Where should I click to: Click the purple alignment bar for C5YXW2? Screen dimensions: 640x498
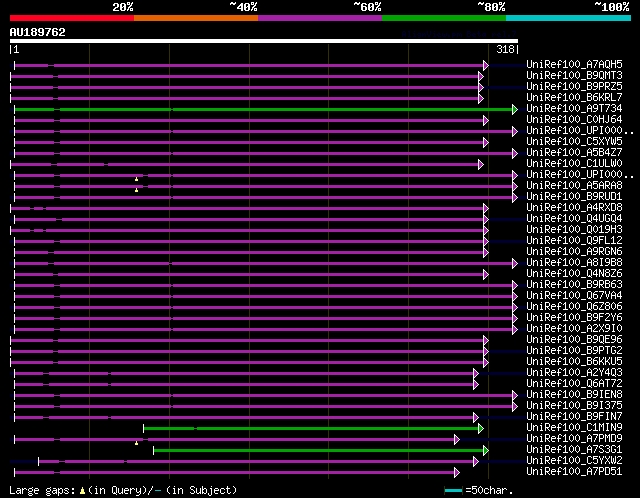pyautogui.click(x=256, y=462)
